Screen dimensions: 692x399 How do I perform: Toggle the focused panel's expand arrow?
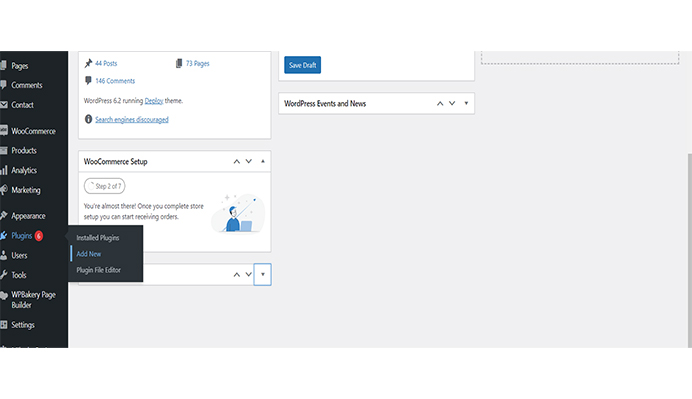pos(263,275)
